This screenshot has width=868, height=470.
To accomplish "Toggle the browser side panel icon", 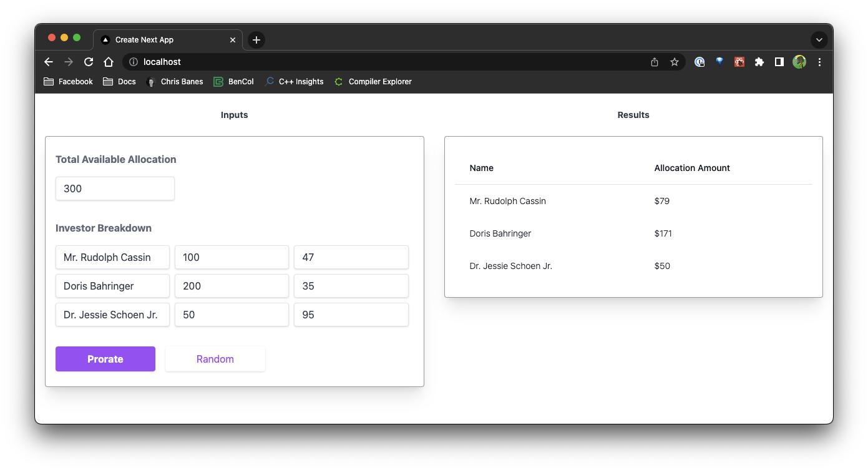I will 779,62.
